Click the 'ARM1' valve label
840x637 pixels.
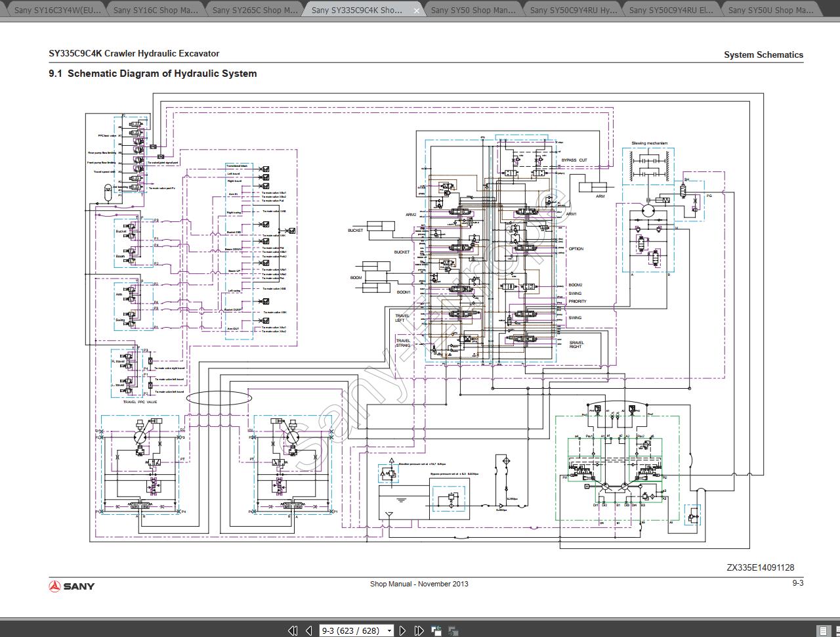(x=571, y=214)
